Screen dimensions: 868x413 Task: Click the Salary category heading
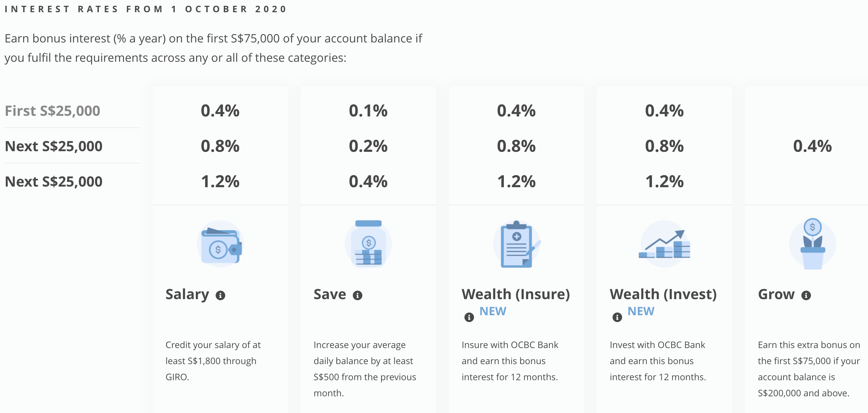click(187, 295)
